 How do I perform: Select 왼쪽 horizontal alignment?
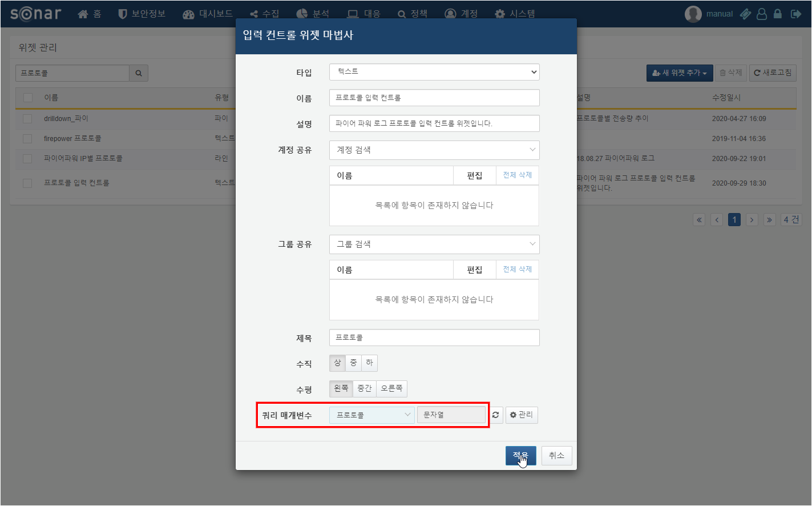[341, 389]
